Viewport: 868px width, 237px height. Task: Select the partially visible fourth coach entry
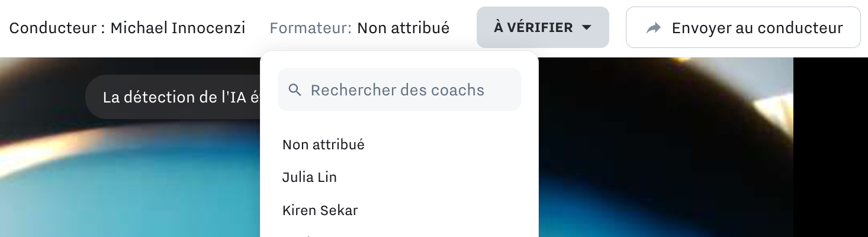click(x=399, y=233)
